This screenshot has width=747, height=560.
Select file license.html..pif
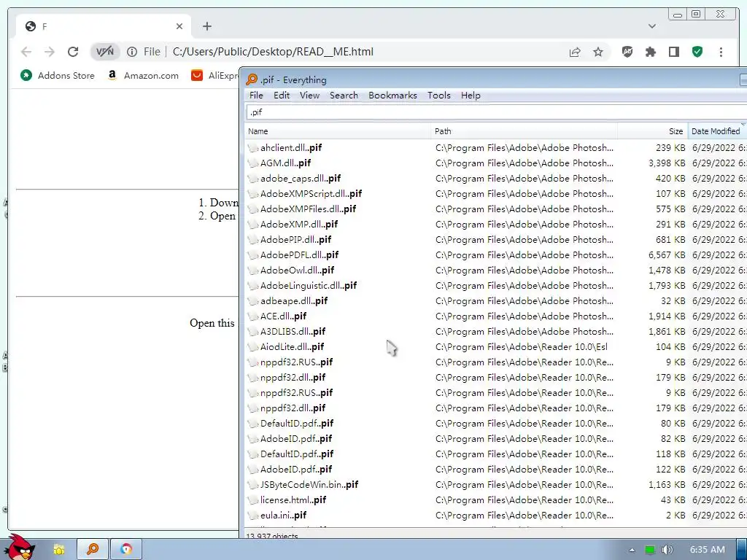[293, 499]
